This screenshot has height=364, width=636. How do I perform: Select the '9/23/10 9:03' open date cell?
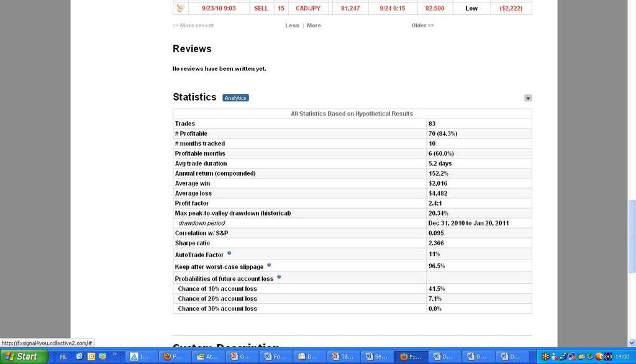click(x=219, y=8)
